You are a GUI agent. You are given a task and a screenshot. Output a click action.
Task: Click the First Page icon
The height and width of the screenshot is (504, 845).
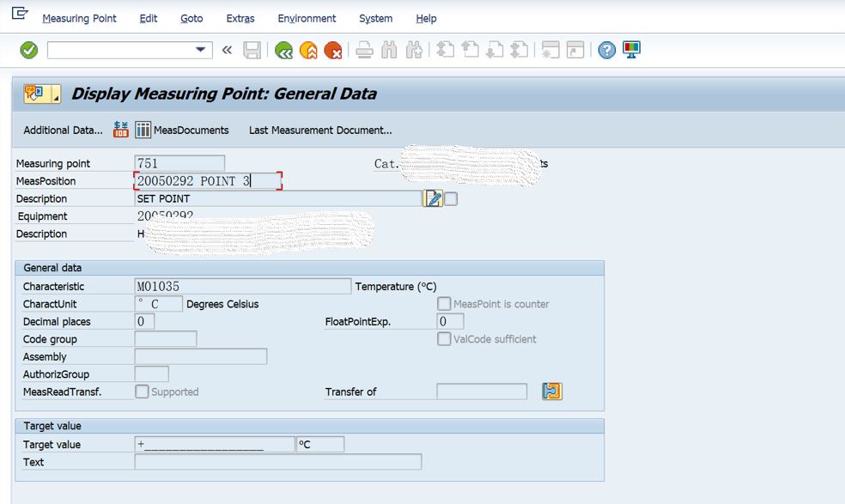pos(445,50)
